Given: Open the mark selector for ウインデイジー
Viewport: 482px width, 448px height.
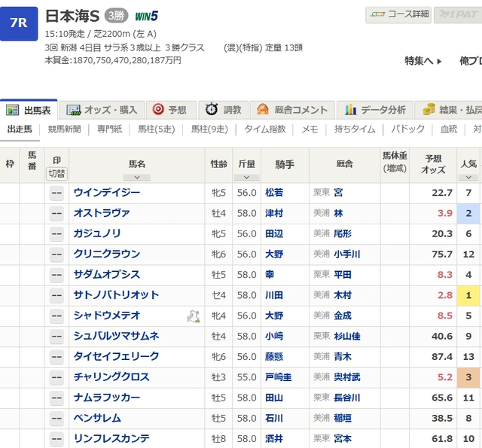Looking at the screenshot, I should click(x=56, y=193).
